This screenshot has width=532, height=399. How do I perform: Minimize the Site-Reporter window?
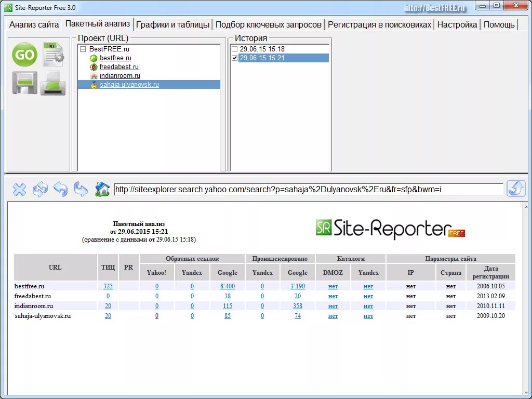(483, 6)
